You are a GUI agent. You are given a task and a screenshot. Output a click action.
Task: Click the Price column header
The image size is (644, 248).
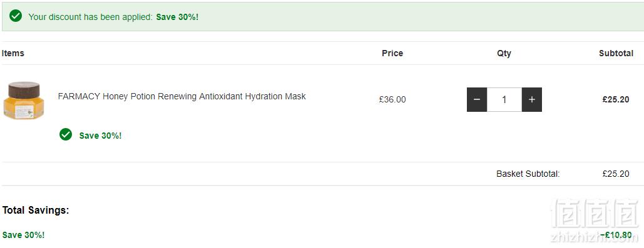click(x=392, y=53)
